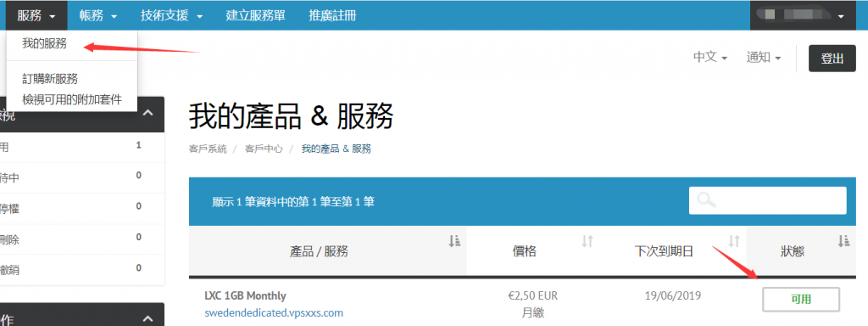Go to 客戶中心 breadcrumb link
This screenshot has height=326, width=868.
point(264,149)
